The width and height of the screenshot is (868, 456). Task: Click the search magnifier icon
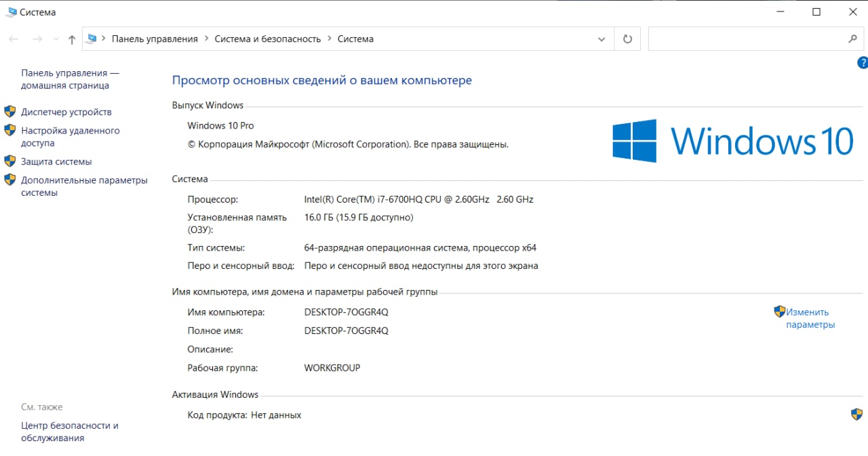click(853, 39)
